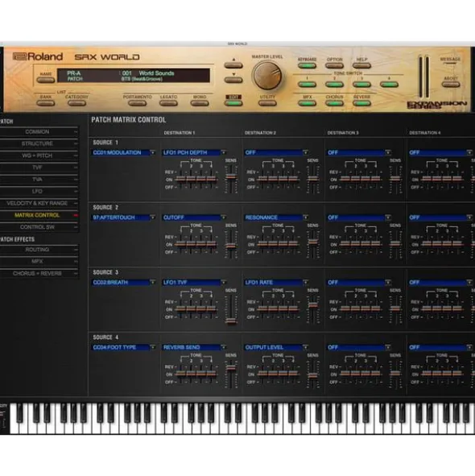Open Source 2 97:AFTERTOUCH dropdown
475x476 pixels.
(x=123, y=217)
